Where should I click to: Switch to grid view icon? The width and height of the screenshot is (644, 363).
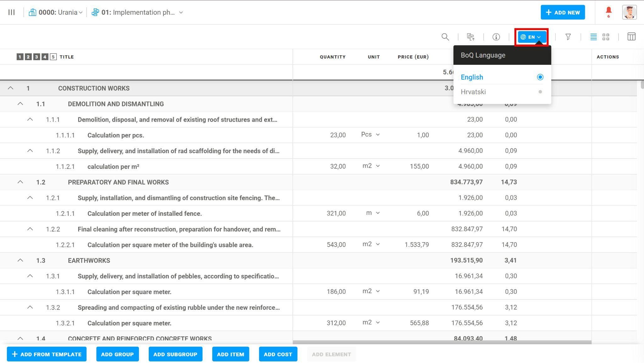point(606,37)
